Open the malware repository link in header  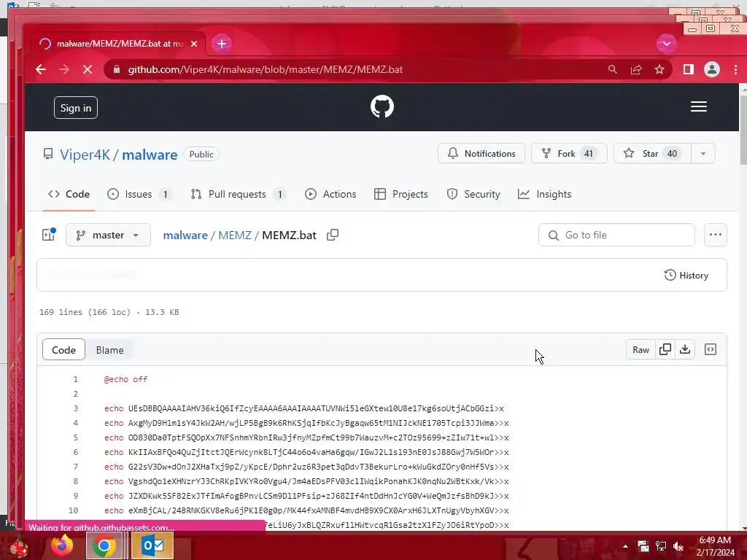coord(150,155)
